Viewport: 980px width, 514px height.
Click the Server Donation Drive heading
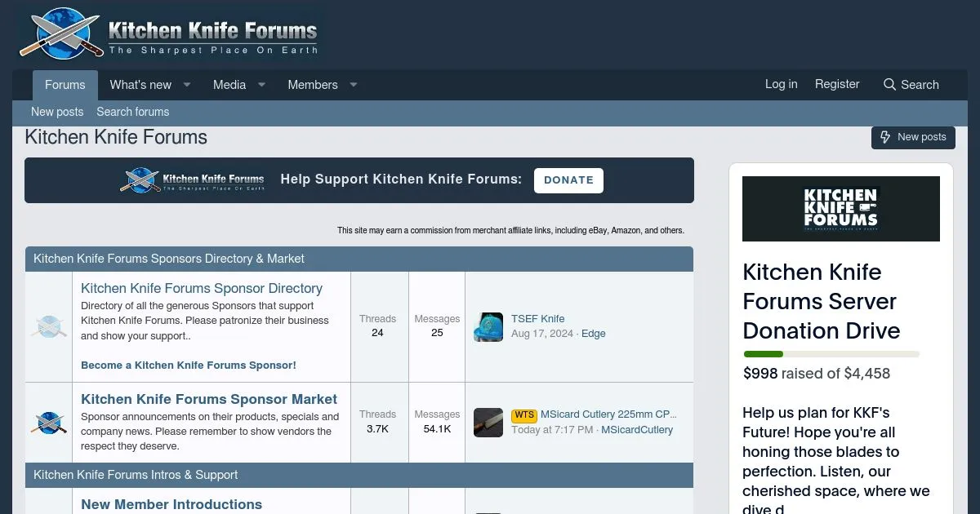tap(822, 301)
